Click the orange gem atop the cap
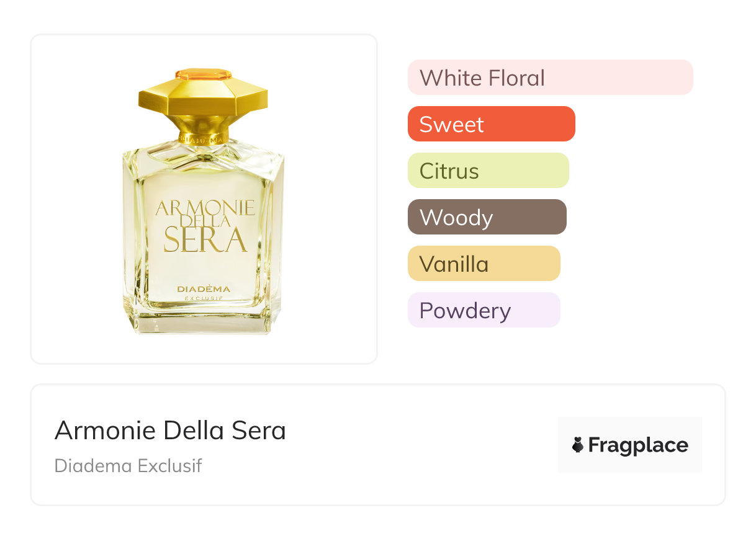Screen dimensions: 756x536 (x=203, y=74)
